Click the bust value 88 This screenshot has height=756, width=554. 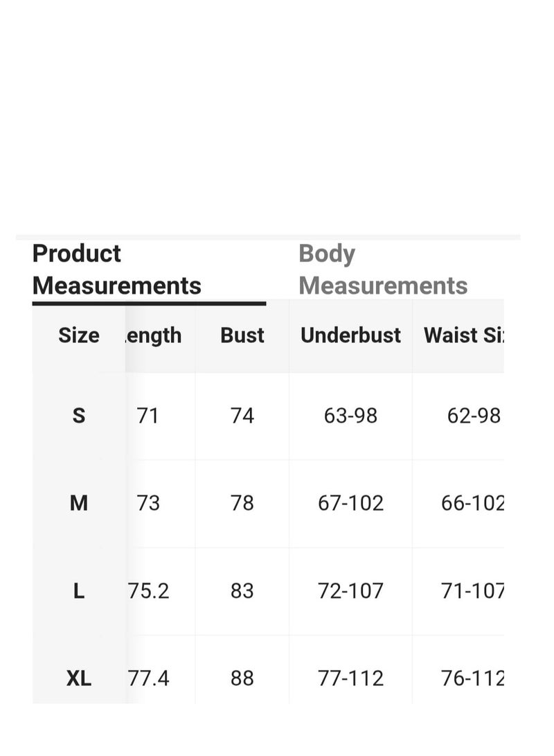click(x=242, y=679)
